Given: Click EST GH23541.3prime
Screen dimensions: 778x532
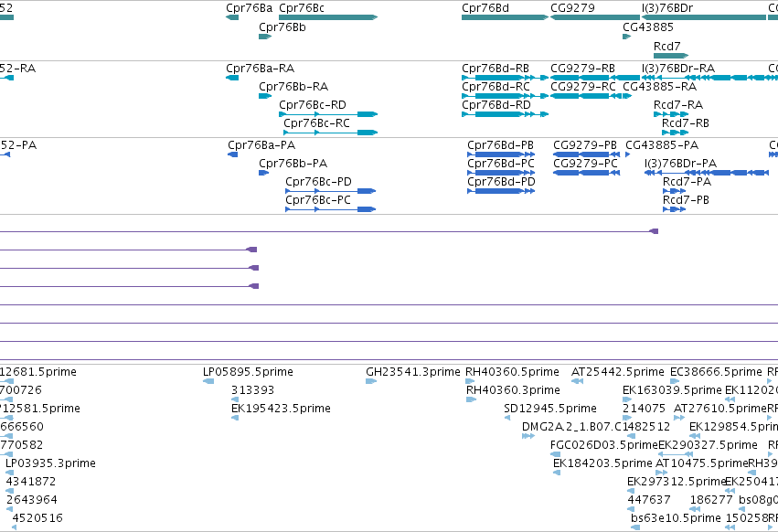Looking at the screenshot, I should point(413,372).
